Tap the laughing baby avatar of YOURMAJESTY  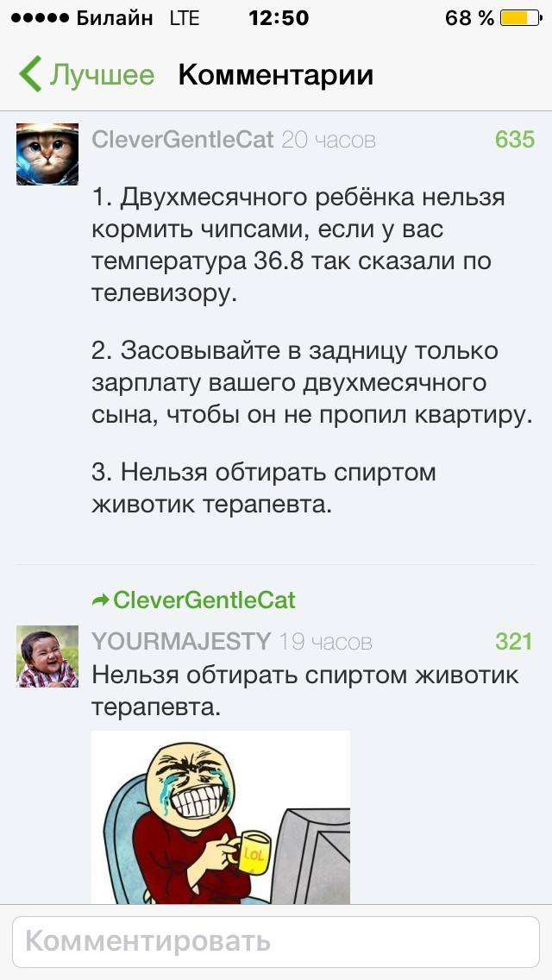tap(41, 657)
